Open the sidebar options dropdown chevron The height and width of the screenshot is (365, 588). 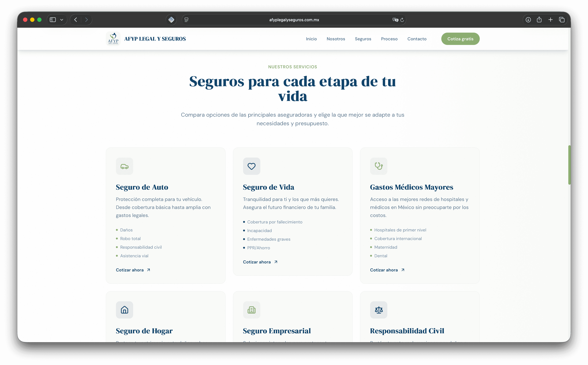(x=62, y=20)
